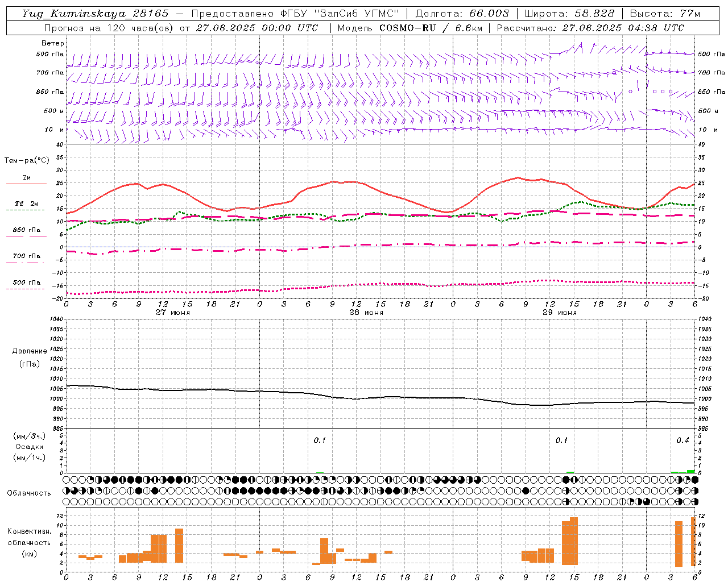Click the 500 гПа temperature legend entry
Viewport: 728px width, 582px height.
(27, 282)
